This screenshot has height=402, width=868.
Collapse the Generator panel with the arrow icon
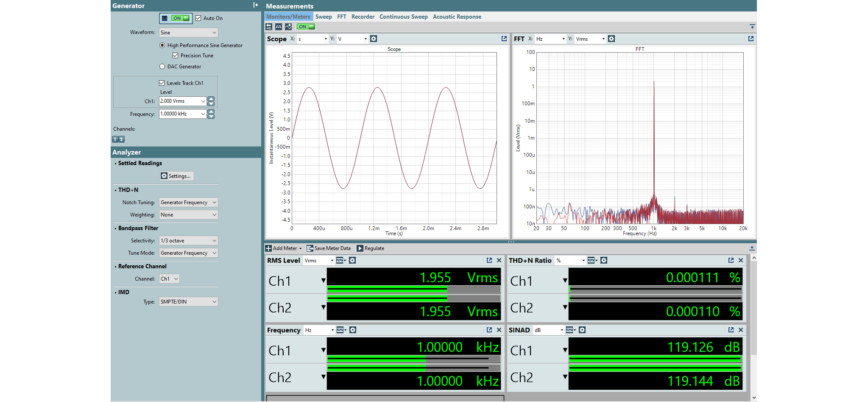[x=255, y=5]
